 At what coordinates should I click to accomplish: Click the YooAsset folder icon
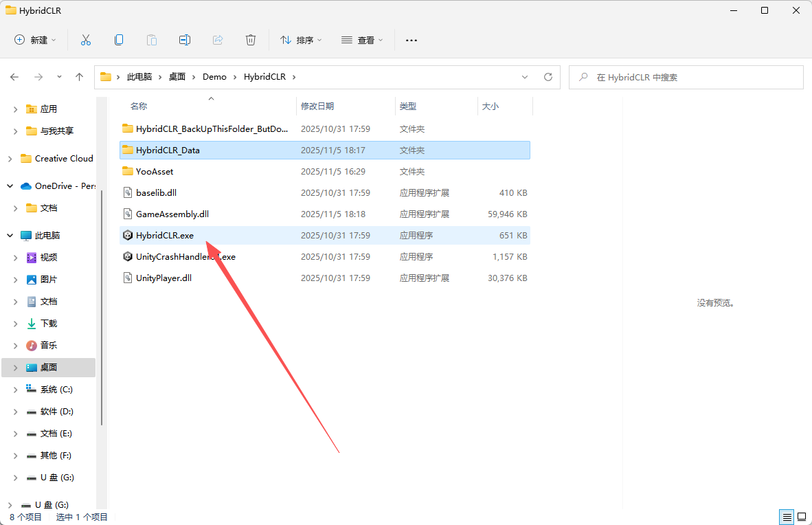(x=128, y=171)
